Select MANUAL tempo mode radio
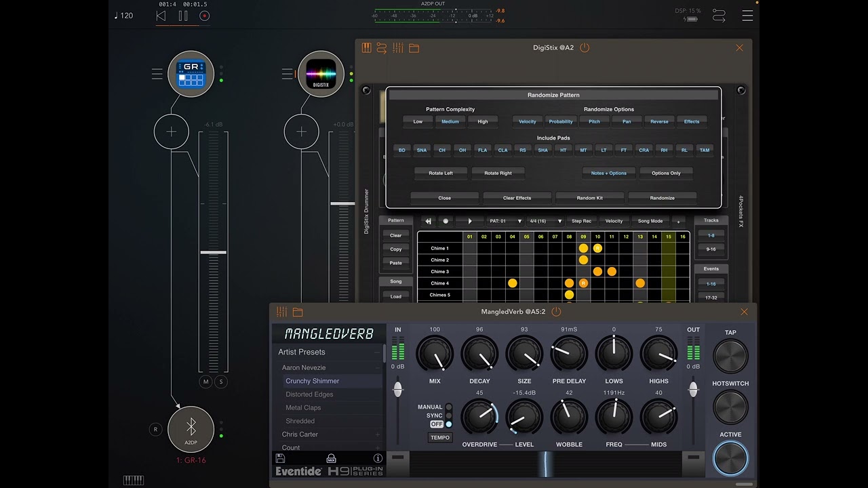The image size is (868, 488). pyautogui.click(x=448, y=407)
